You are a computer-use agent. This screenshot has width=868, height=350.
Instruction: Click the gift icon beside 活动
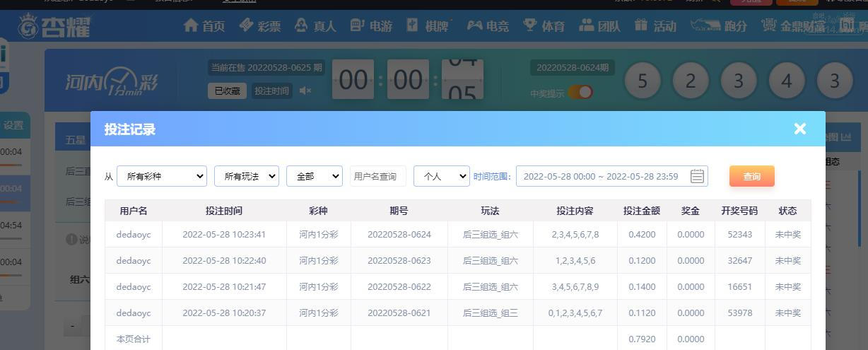tap(641, 25)
